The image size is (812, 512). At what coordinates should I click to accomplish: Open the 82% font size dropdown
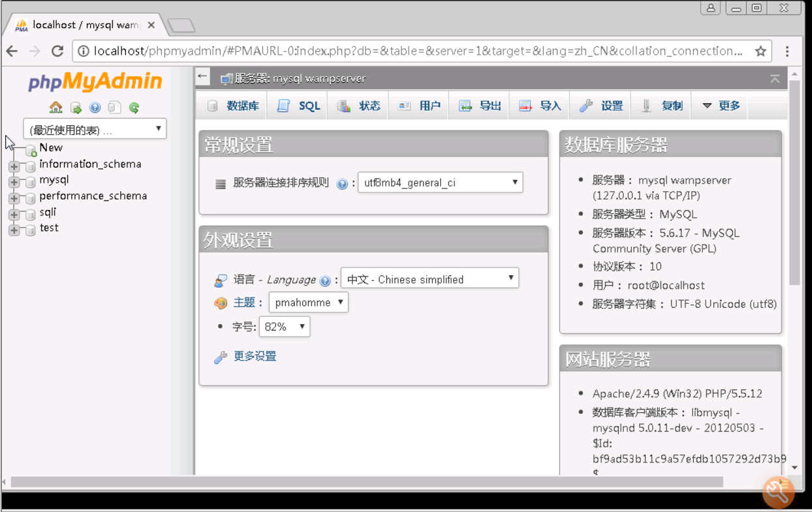pyautogui.click(x=285, y=327)
